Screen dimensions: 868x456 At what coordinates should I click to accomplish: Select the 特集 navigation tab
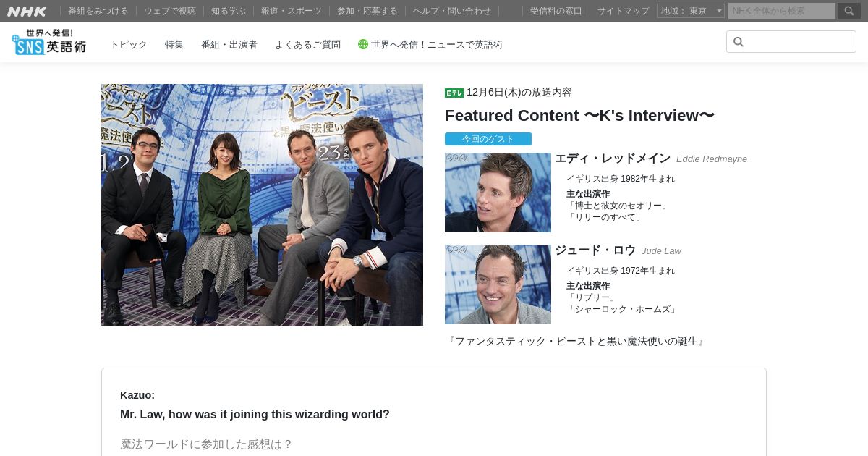(x=174, y=45)
